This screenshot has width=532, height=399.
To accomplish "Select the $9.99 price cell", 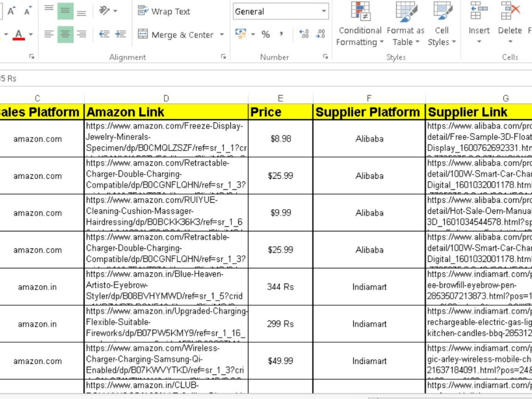I will coord(280,213).
